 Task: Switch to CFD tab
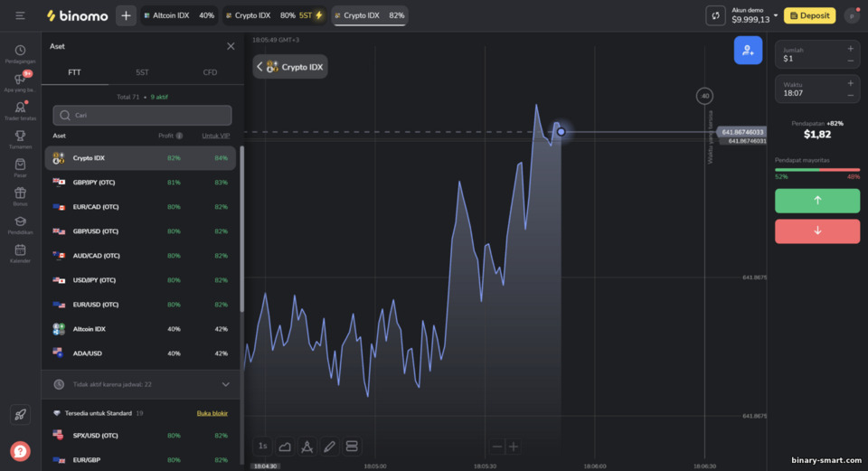(x=210, y=72)
